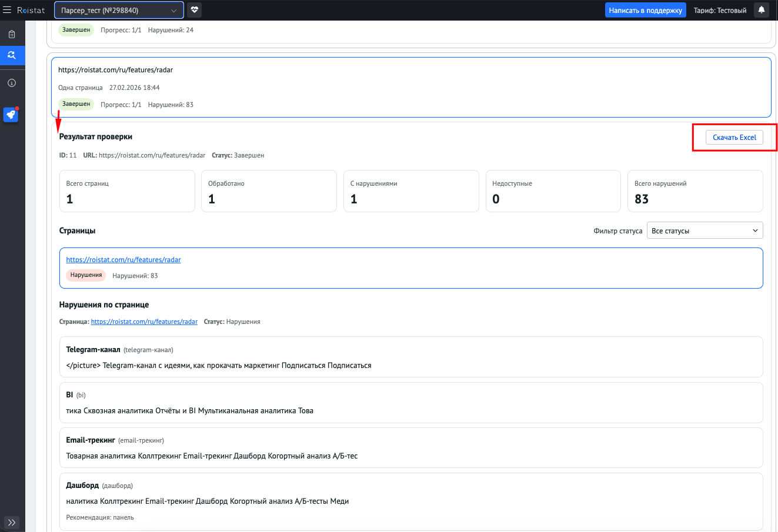Click the Roistat logo
Image resolution: width=778 pixels, height=532 pixels.
pyautogui.click(x=31, y=10)
